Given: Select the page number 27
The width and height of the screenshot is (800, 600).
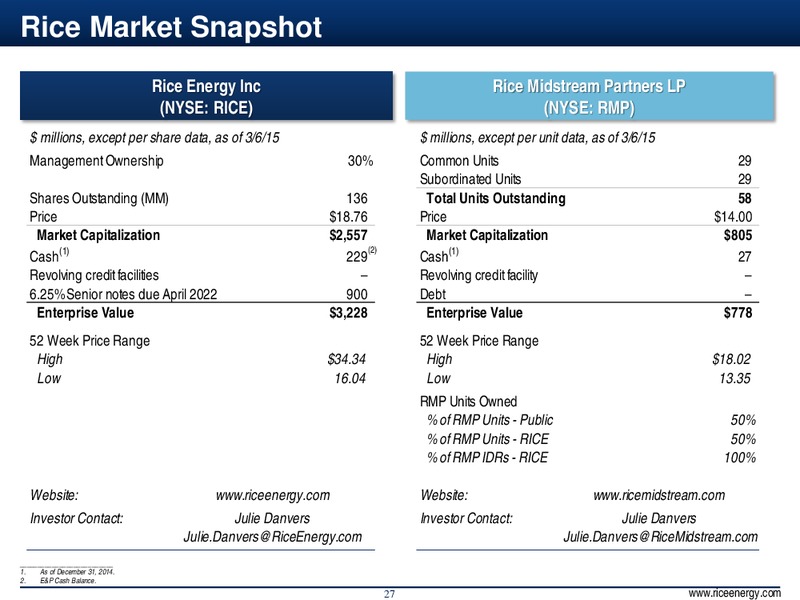Looking at the screenshot, I should [389, 594].
